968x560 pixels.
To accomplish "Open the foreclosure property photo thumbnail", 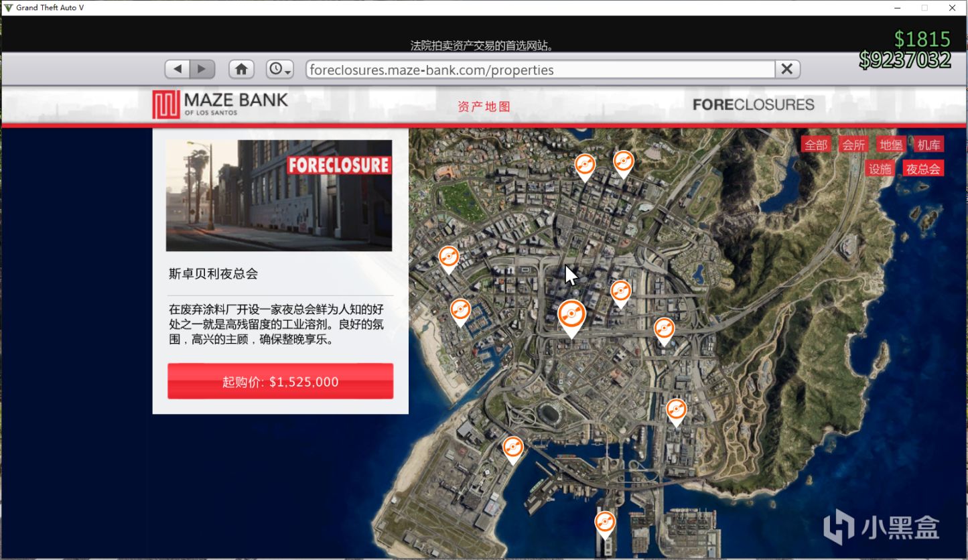I will 279,196.
